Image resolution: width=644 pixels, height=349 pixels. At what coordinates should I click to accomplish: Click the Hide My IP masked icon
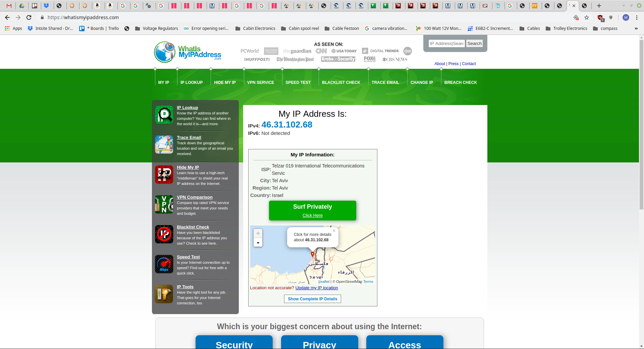[x=164, y=174]
